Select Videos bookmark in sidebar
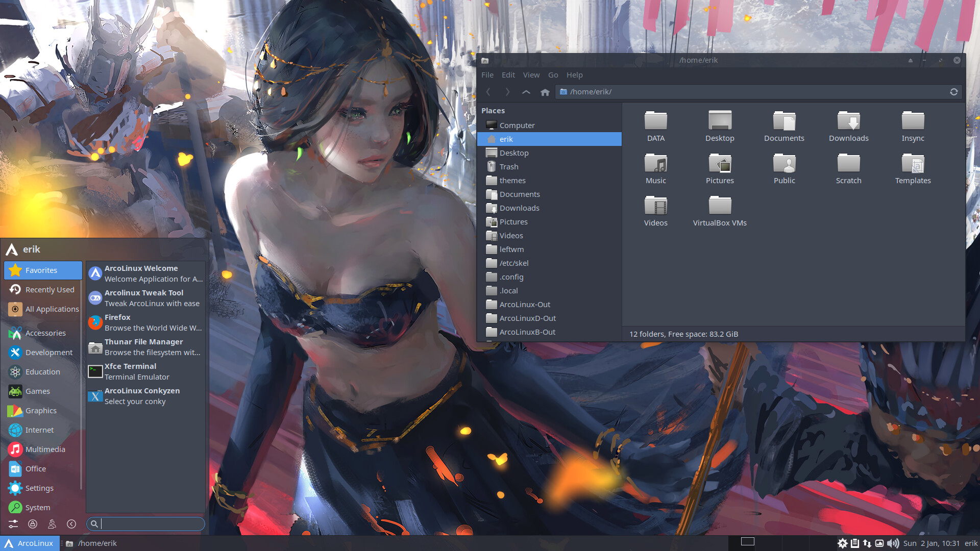Screen dimensions: 980x551 [549, 236]
